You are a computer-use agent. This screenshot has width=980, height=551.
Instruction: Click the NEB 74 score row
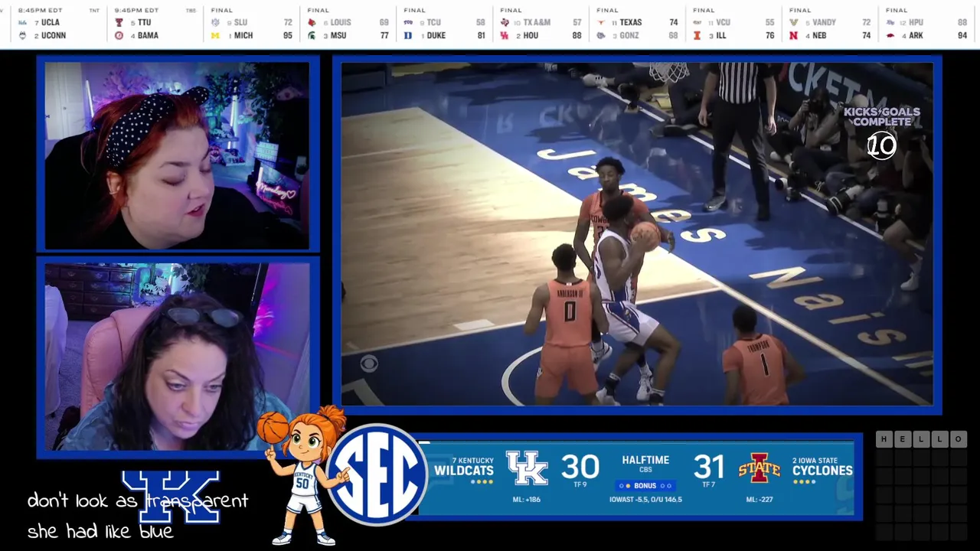tap(831, 35)
